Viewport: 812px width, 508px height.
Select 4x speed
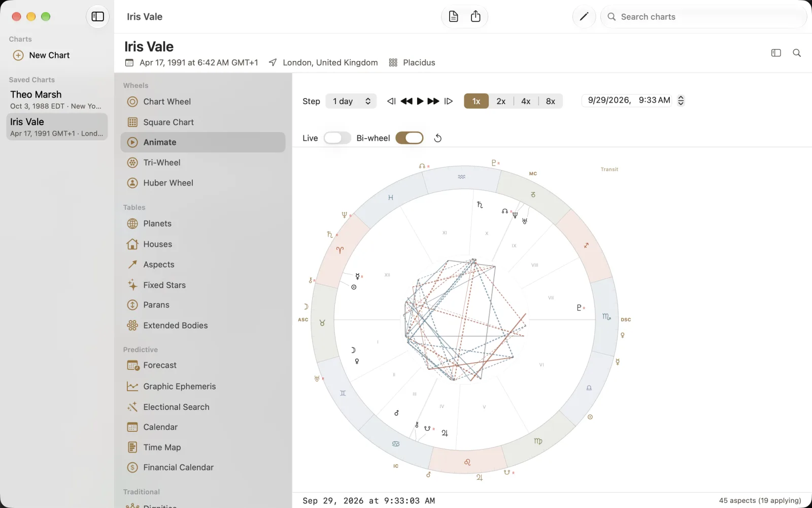coord(526,101)
